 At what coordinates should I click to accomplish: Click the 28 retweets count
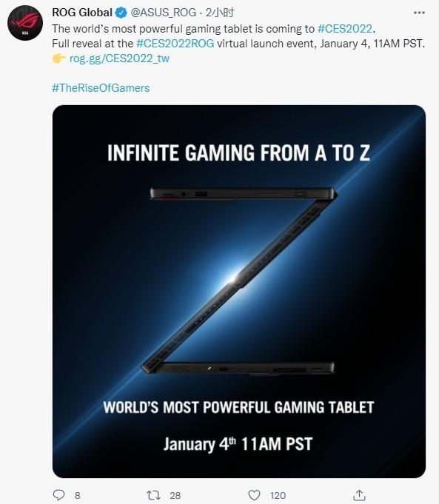(175, 495)
